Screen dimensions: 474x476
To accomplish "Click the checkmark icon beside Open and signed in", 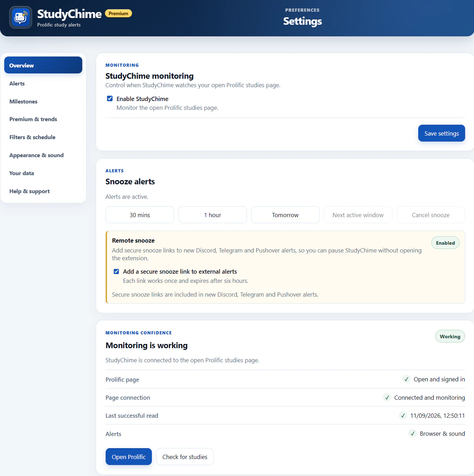I will click(x=407, y=379).
